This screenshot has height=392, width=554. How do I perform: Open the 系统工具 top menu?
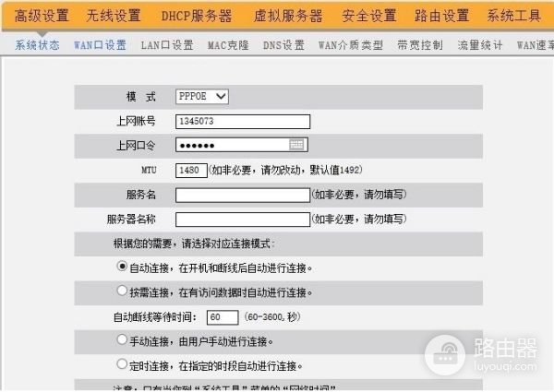point(514,16)
